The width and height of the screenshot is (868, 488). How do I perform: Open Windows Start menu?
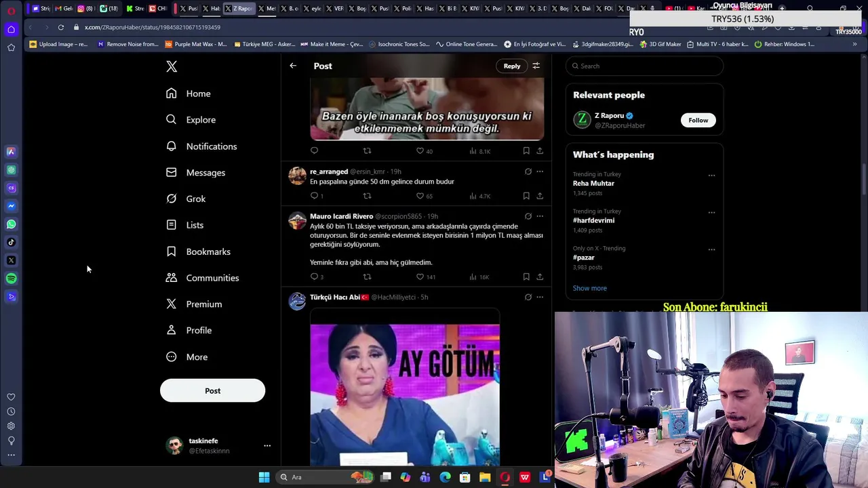264,477
